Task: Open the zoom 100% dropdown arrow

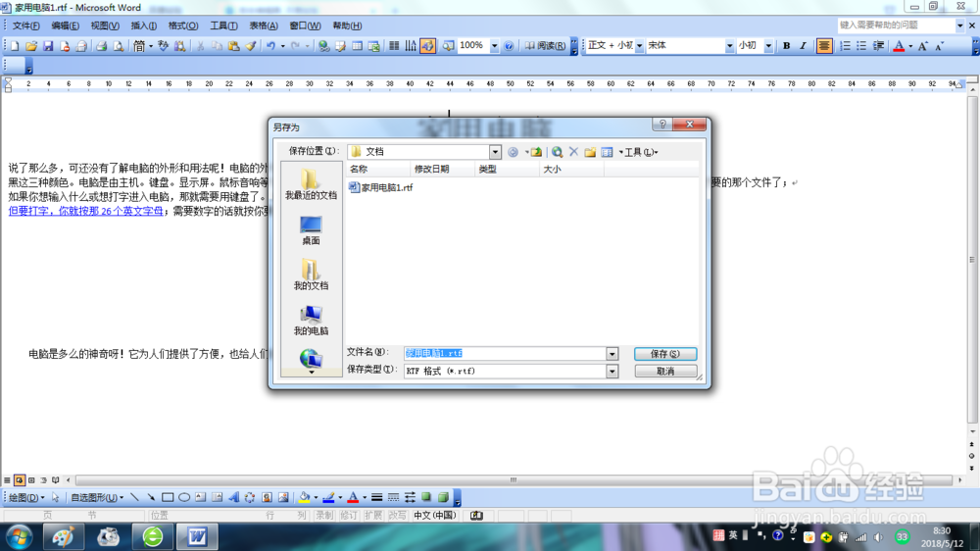Action: click(x=494, y=46)
